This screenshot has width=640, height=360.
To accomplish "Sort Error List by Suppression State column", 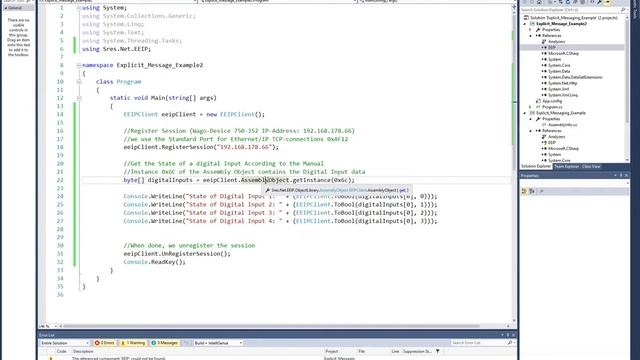I will coord(417,351).
